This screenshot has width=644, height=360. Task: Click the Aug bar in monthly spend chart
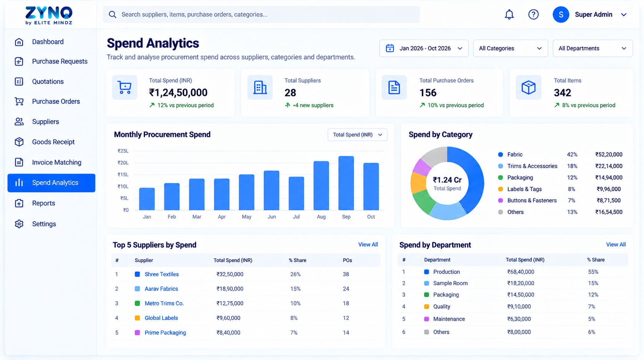(x=321, y=186)
